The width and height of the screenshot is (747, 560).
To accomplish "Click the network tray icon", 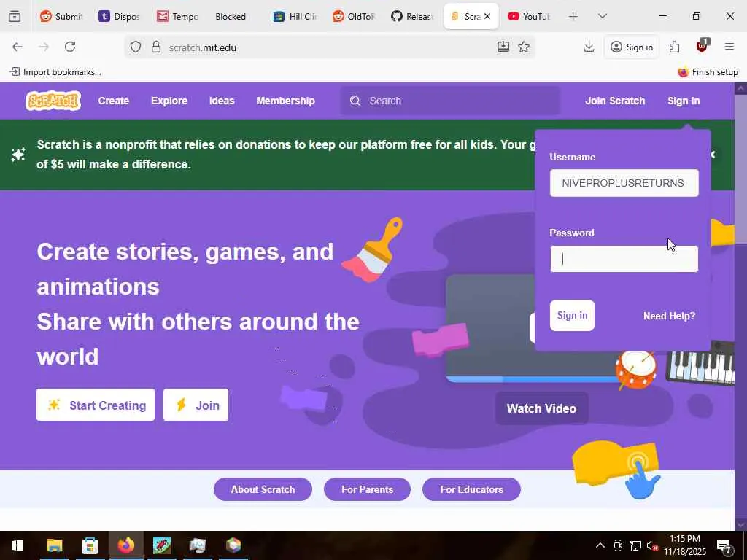I will tap(635, 545).
